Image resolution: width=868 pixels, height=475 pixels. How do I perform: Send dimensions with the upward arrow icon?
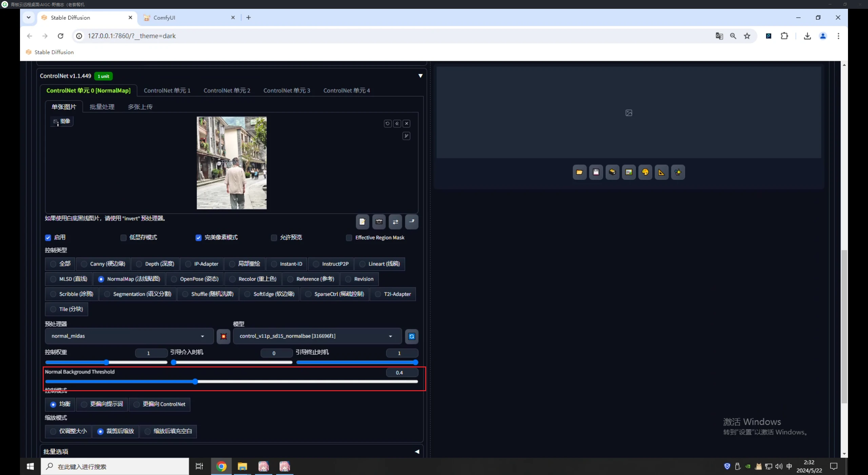pyautogui.click(x=412, y=222)
